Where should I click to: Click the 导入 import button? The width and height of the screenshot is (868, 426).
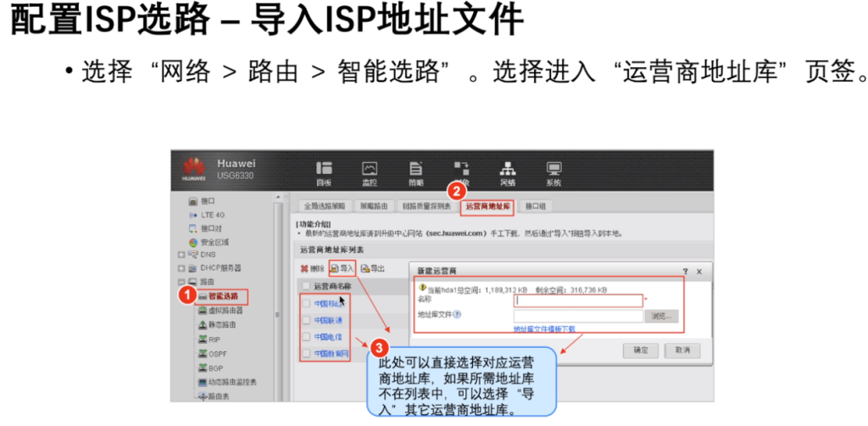pyautogui.click(x=342, y=269)
